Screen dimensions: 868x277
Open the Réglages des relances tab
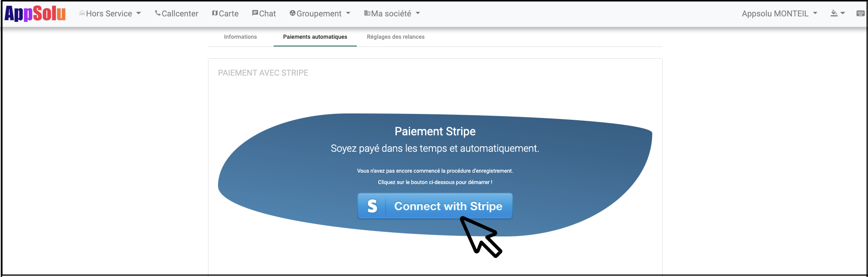[x=396, y=37]
